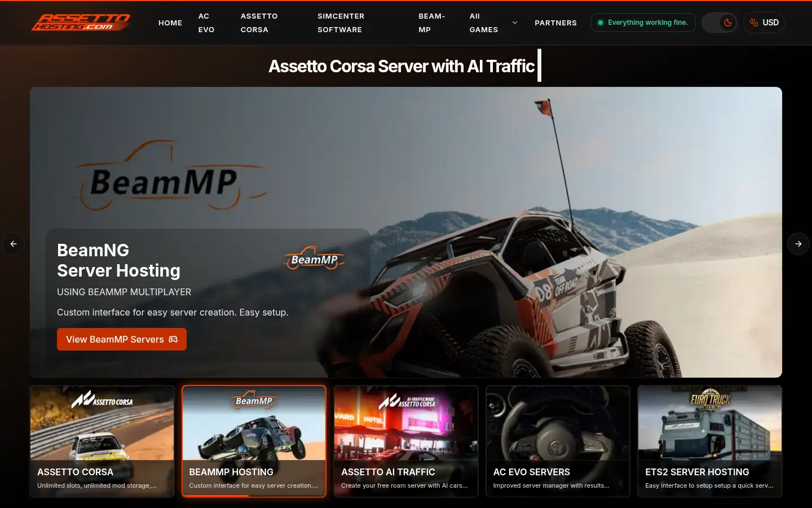Viewport: 812px width, 508px height.
Task: Click 'Easy interface to setup setup a quick serv...'
Action: [709, 485]
